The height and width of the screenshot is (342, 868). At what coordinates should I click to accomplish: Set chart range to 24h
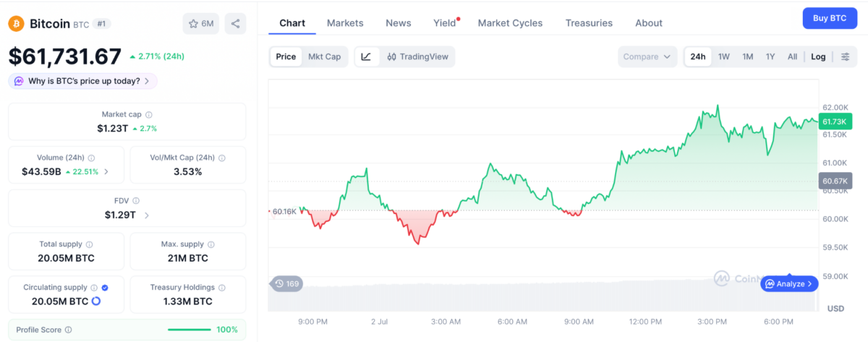[x=698, y=56]
